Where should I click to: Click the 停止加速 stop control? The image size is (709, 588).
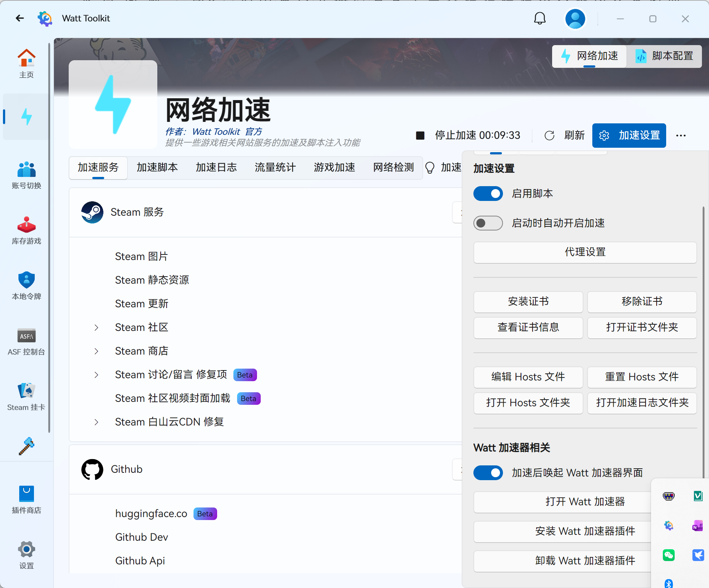[x=421, y=136]
